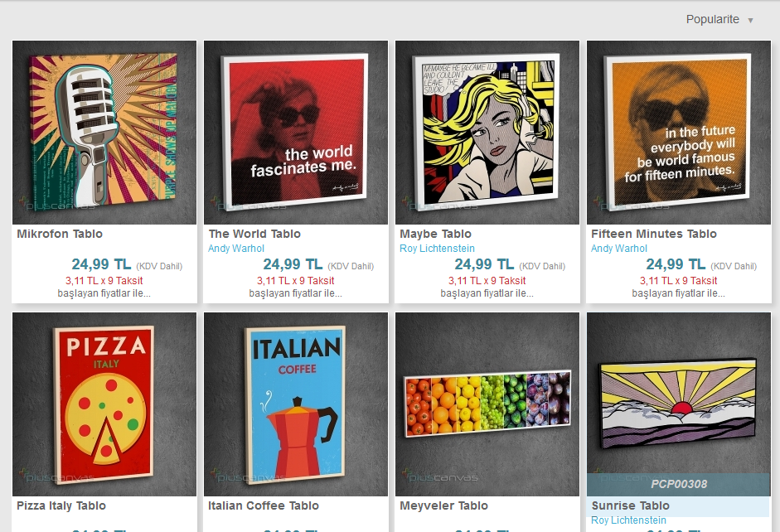The height and width of the screenshot is (532, 780).
Task: Open the Pizza Italy poster thumbnail
Action: [x=104, y=404]
